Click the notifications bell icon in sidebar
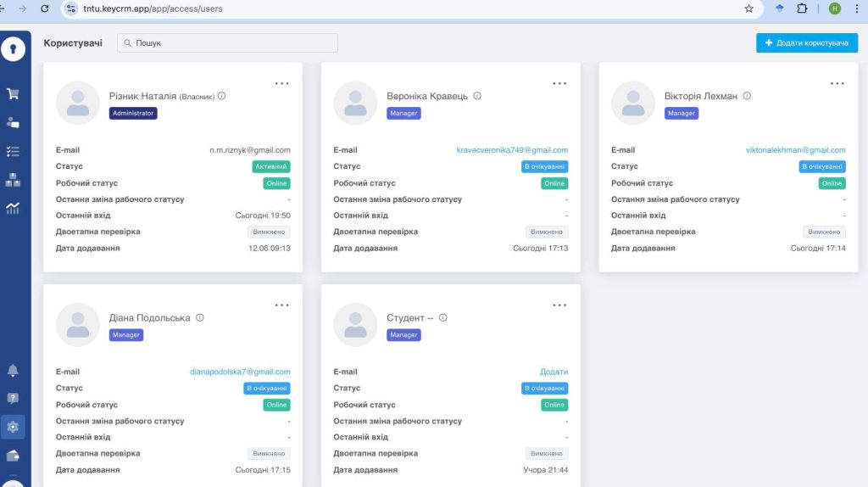 [x=13, y=371]
